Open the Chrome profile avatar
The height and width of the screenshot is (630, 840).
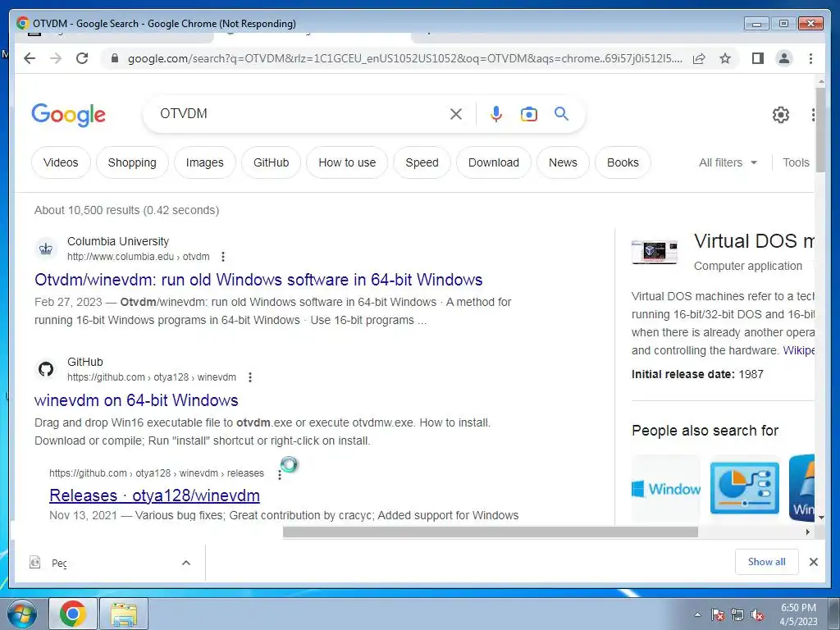click(x=783, y=58)
